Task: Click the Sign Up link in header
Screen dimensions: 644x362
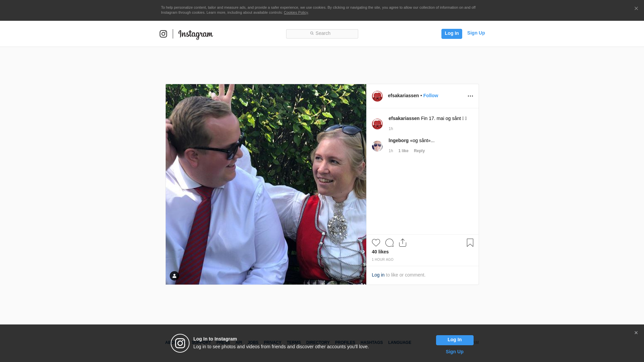Action: (476, 33)
